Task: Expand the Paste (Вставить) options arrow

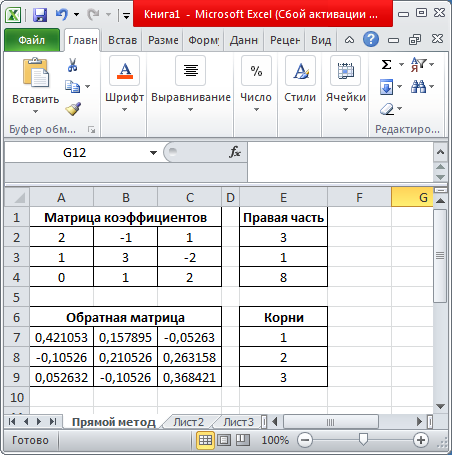Action: (36, 111)
